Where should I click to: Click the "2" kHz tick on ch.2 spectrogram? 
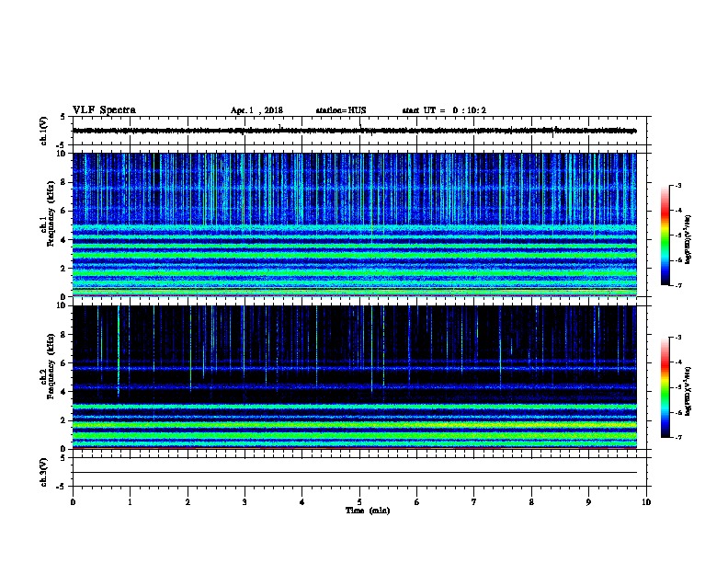[x=63, y=420]
